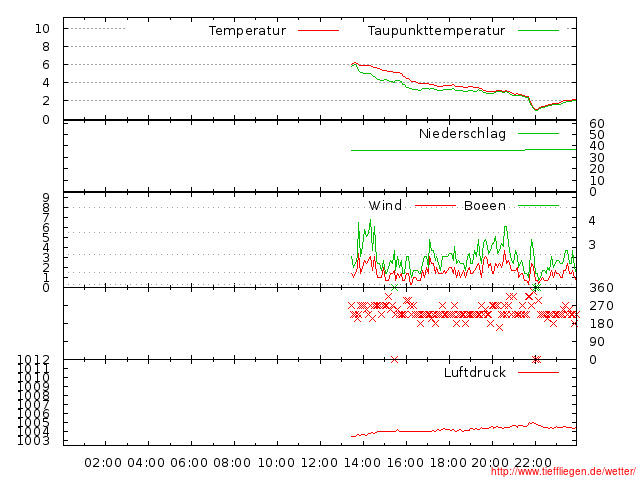Click the green Taupunkttemperatur legend line sample
Image resolution: width=640 pixels, height=480 pixels.
tap(538, 31)
